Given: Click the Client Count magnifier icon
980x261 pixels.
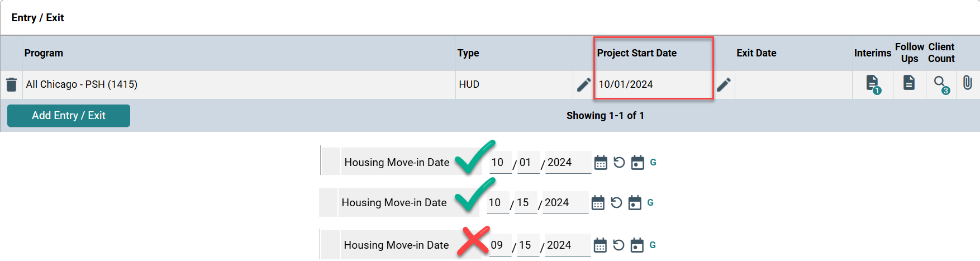Looking at the screenshot, I should tap(940, 83).
